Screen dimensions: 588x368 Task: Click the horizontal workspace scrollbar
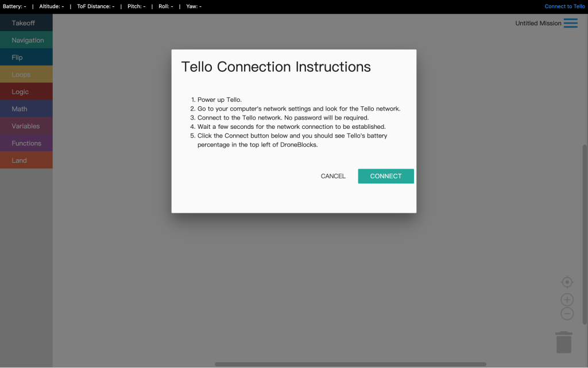(350, 364)
